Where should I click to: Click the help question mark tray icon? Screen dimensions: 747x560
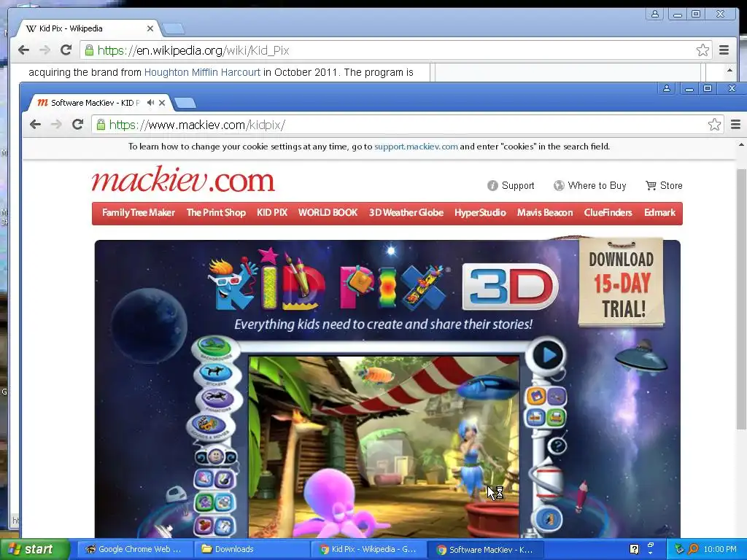[634, 549]
